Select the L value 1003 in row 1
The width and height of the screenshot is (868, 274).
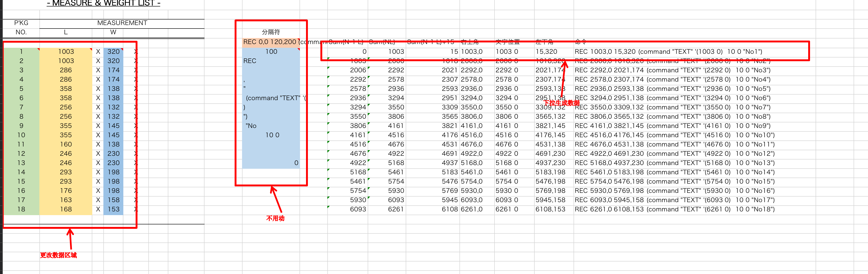(x=66, y=51)
